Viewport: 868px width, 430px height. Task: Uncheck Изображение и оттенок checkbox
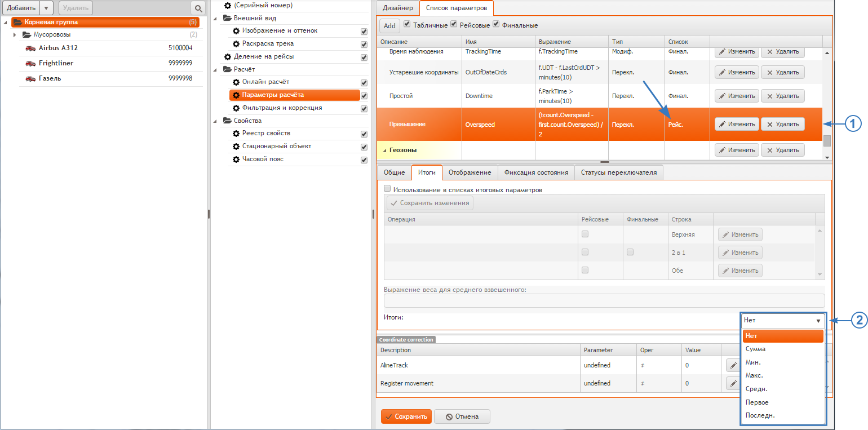pos(364,32)
